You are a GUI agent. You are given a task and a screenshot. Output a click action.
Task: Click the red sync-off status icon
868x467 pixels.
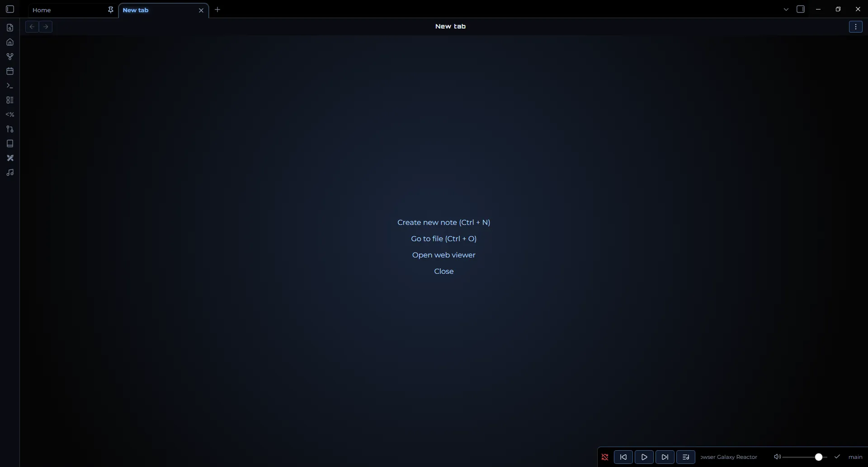(x=605, y=457)
